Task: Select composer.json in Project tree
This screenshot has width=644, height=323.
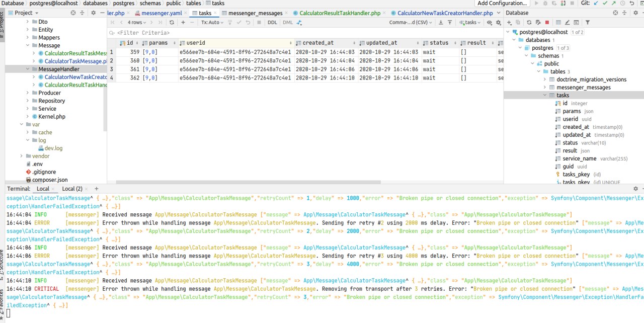Action: pos(50,180)
